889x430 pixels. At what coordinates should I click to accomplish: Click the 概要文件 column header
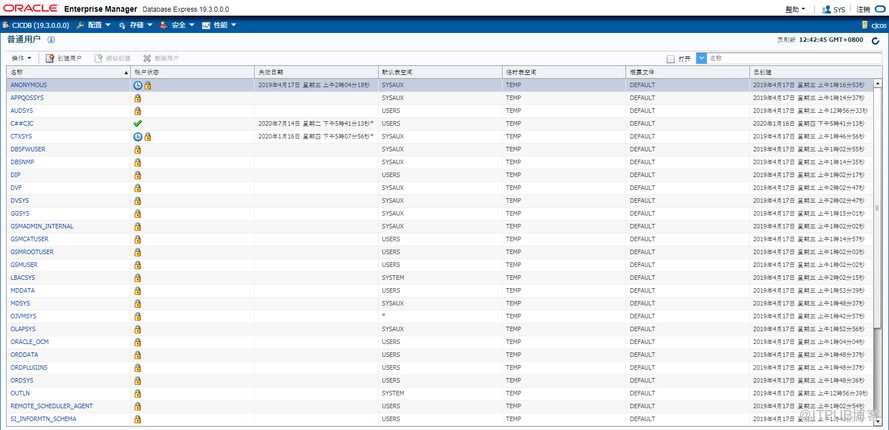(x=688, y=73)
